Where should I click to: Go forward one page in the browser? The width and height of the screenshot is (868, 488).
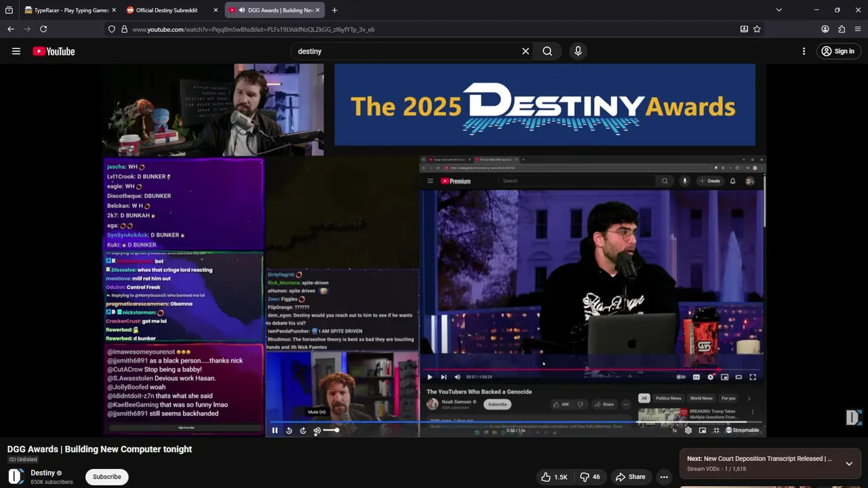click(27, 29)
